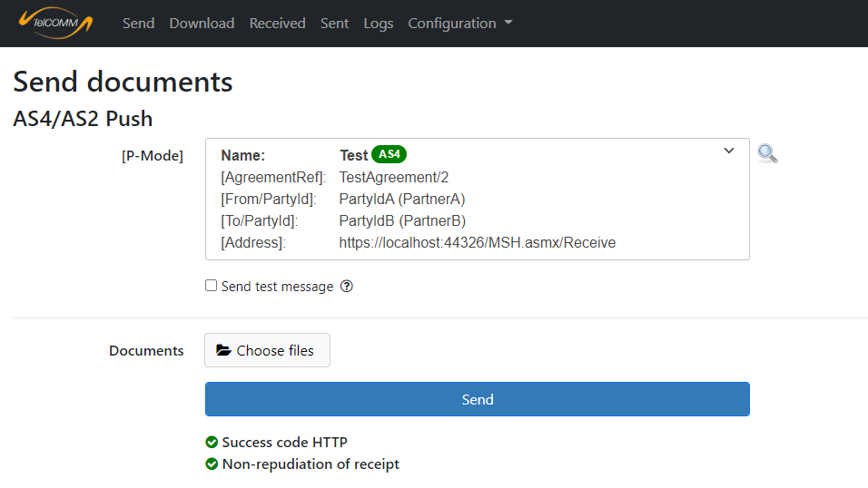Click the Success code HTTP text
The height and width of the screenshot is (488, 868).
coord(284,442)
